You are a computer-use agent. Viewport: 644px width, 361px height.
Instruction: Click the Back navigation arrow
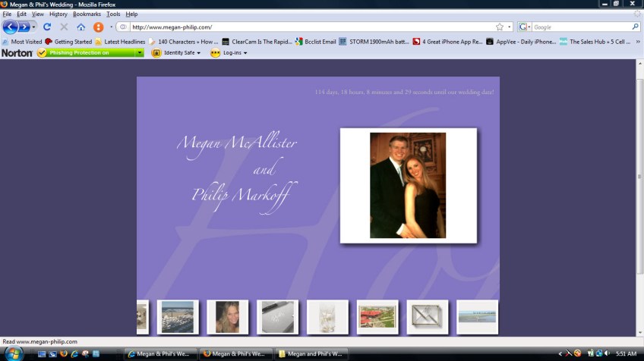tap(10, 27)
